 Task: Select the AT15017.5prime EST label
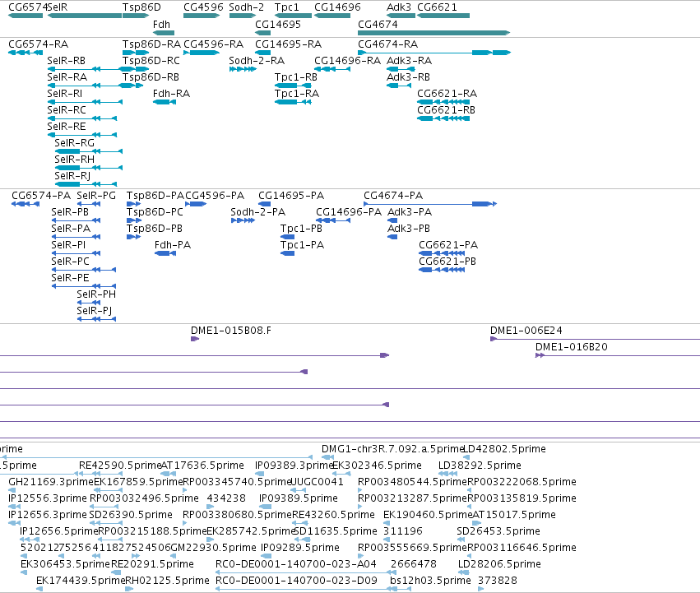pos(514,514)
